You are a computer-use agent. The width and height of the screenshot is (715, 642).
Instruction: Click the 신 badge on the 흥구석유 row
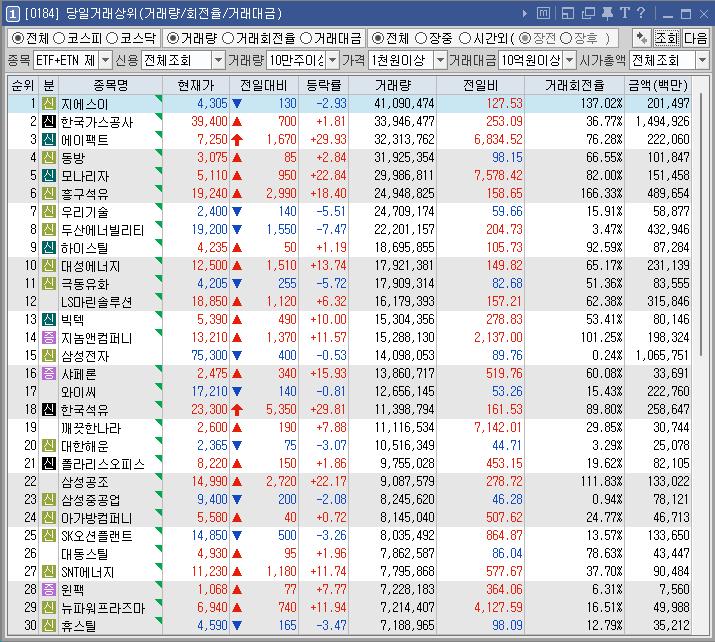[x=49, y=193]
